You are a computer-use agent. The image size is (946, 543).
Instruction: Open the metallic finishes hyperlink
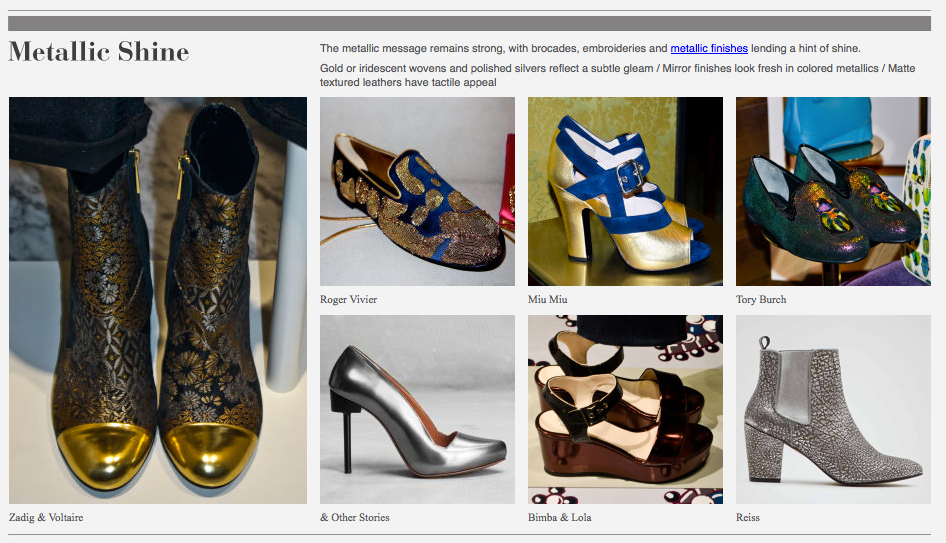click(709, 48)
